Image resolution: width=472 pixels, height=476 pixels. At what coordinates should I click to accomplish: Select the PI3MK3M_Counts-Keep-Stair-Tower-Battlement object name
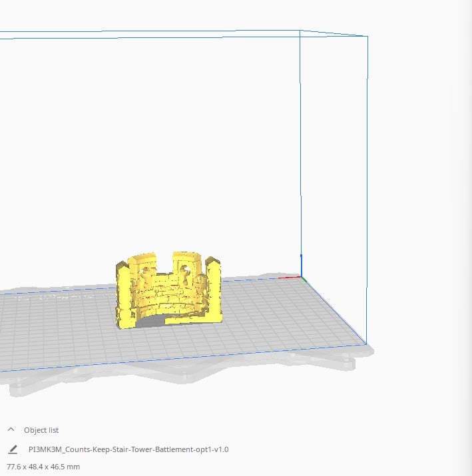coord(128,449)
